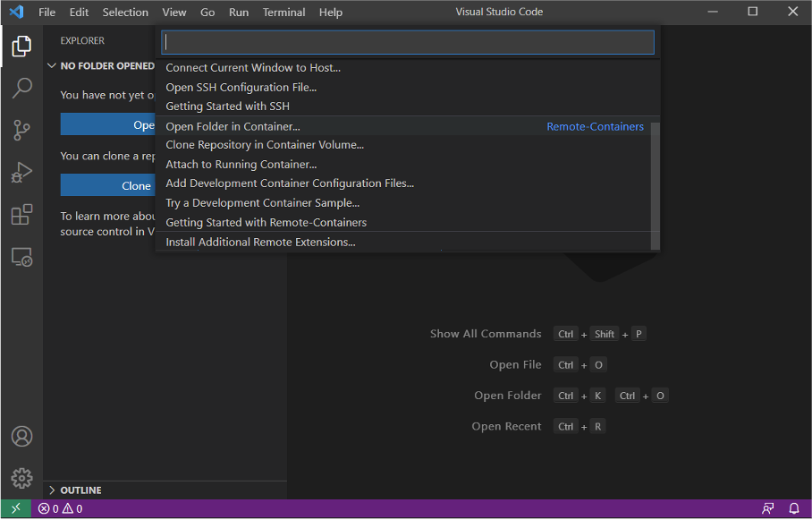Viewport: 812px width, 520px height.
Task: Open notifications bell in status bar
Action: click(794, 509)
